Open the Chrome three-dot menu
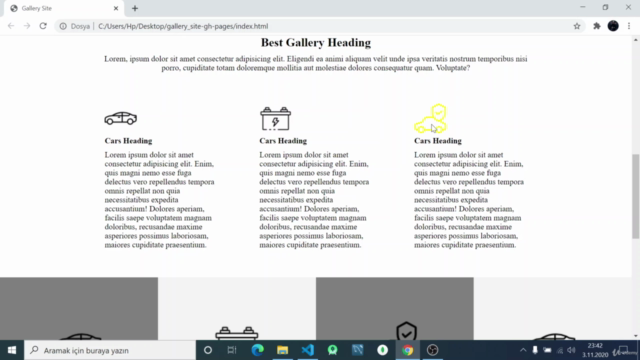This screenshot has height=360, width=640. click(x=629, y=26)
